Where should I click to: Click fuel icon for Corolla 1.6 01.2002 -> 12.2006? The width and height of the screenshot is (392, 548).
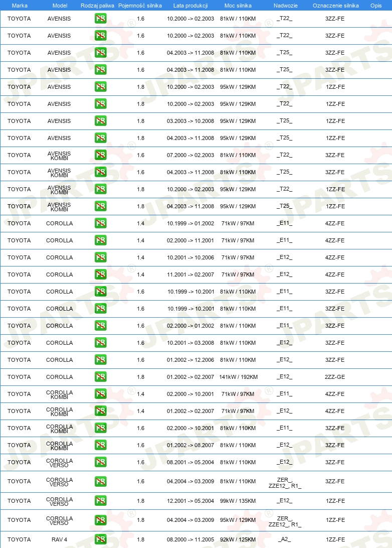(101, 360)
